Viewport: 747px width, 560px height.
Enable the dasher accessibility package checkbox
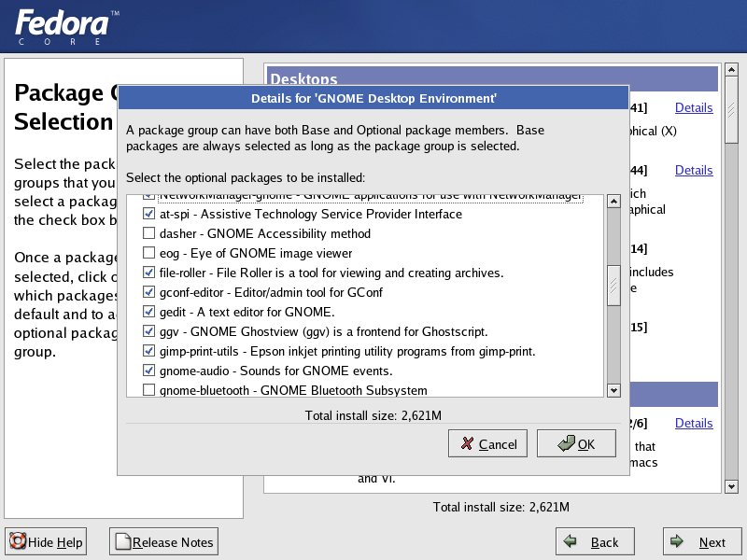pos(149,232)
